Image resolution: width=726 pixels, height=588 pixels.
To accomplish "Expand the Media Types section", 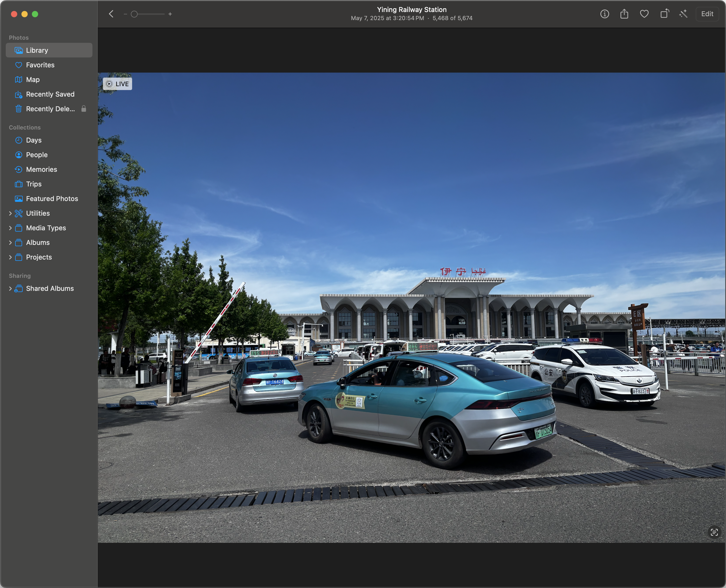I will [x=10, y=228].
